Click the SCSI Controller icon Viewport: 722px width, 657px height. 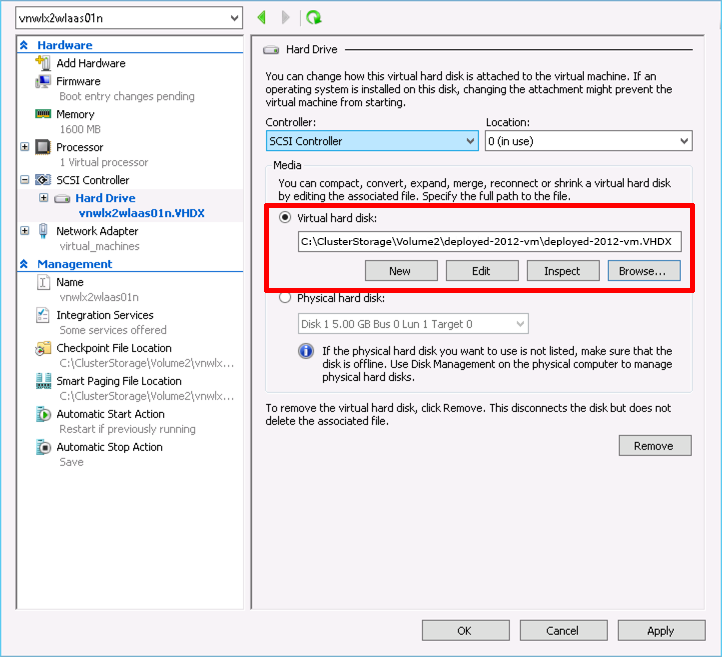click(43, 180)
